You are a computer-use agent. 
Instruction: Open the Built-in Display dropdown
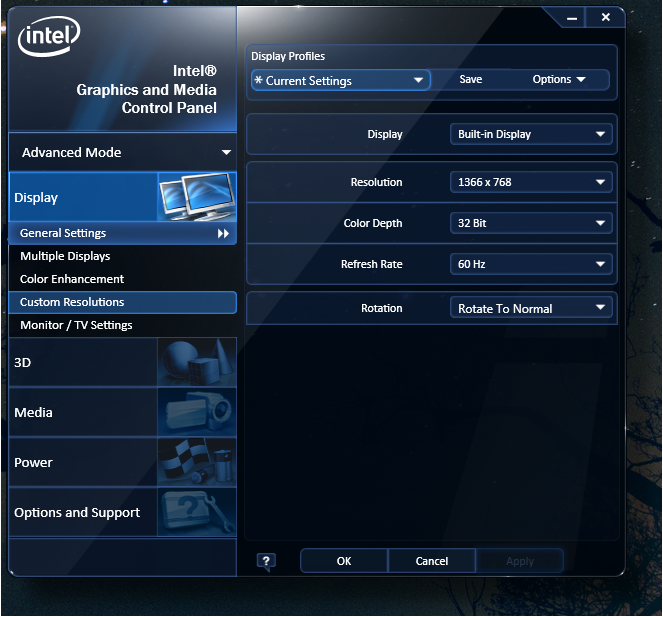[531, 134]
